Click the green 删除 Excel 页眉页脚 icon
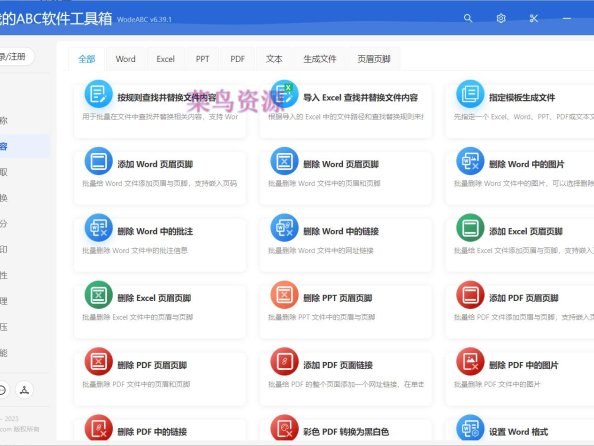This screenshot has width=594, height=446. click(x=98, y=294)
